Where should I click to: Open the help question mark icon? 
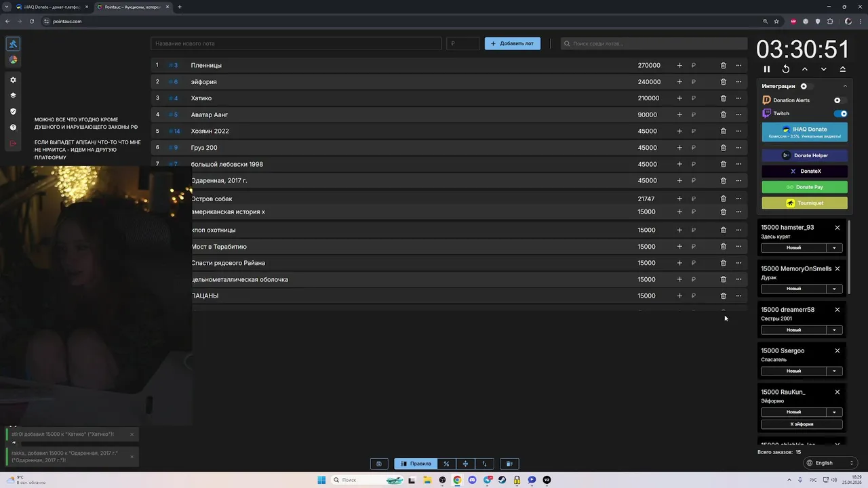(x=13, y=127)
